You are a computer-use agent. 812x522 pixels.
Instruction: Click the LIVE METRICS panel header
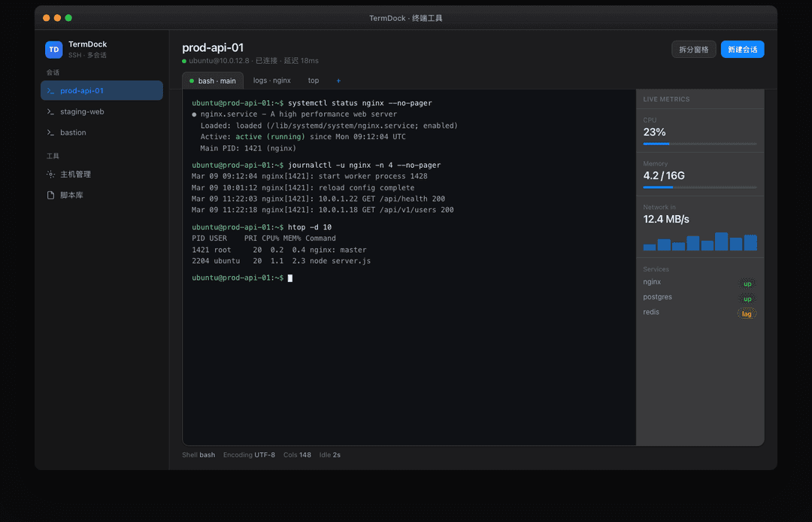666,99
